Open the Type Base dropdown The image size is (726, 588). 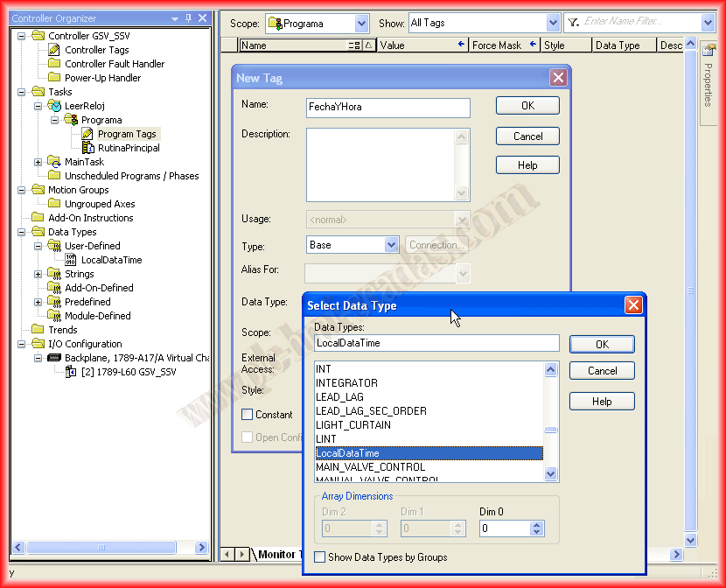(392, 245)
